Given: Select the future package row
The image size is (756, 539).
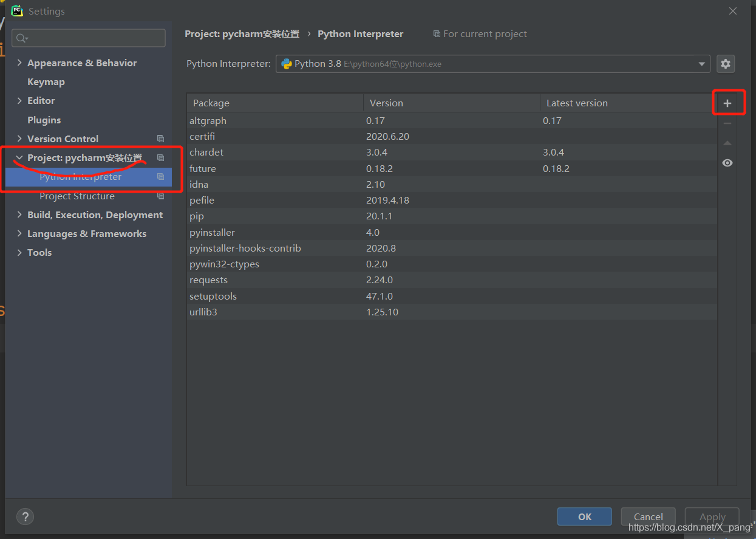Looking at the screenshot, I should (x=452, y=168).
